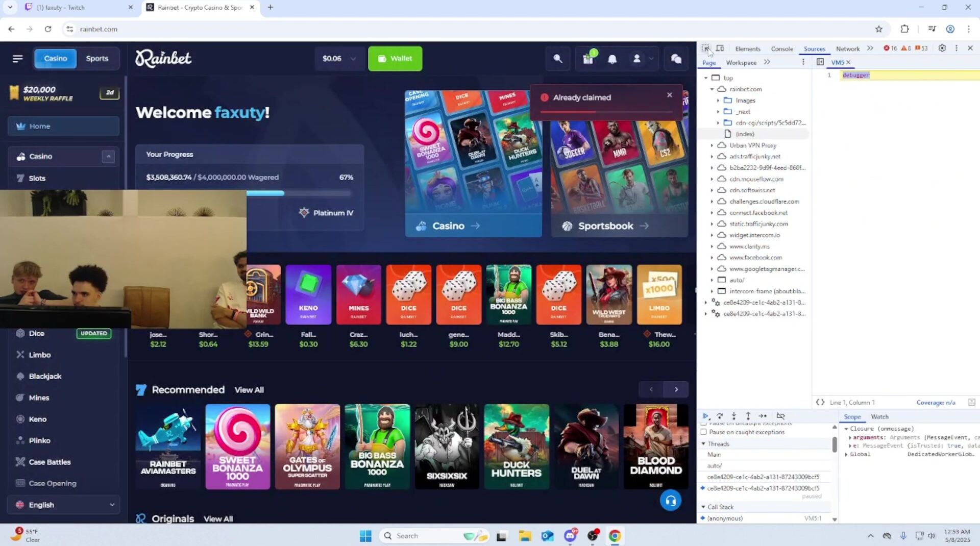Collapse the top frame tree node
980x546 pixels.
point(706,78)
